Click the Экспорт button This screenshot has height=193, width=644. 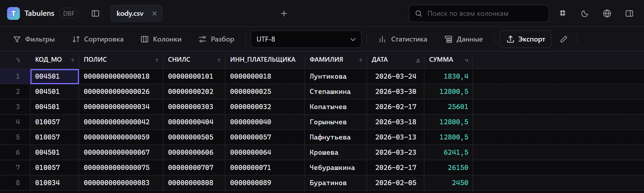coord(525,39)
